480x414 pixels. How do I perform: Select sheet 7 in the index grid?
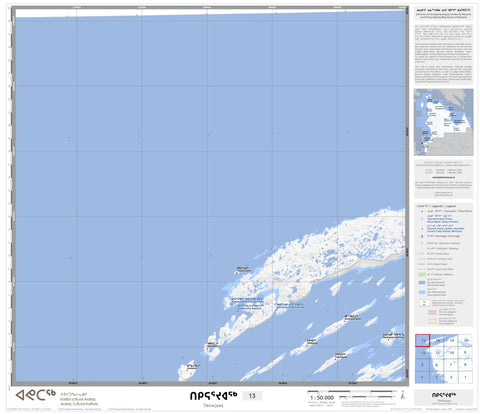point(452,365)
